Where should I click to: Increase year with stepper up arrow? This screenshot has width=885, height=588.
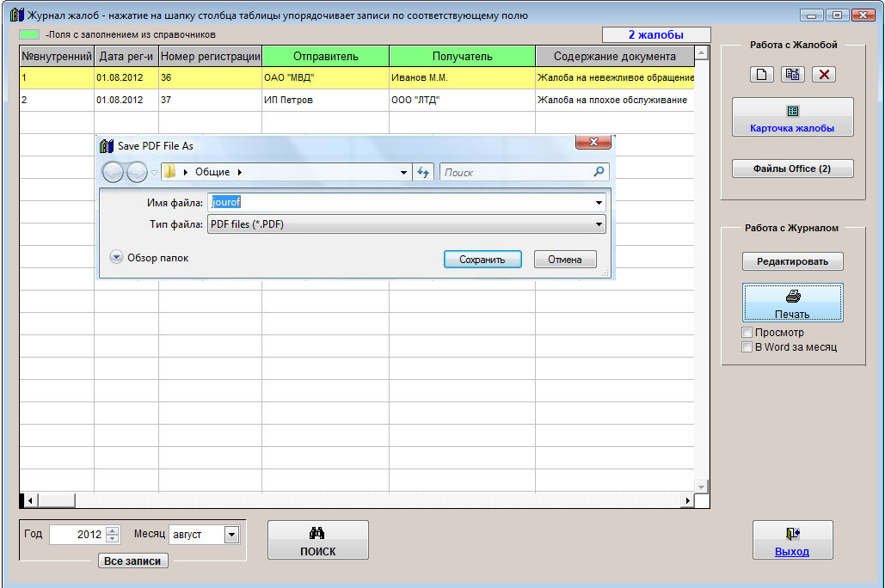113,530
